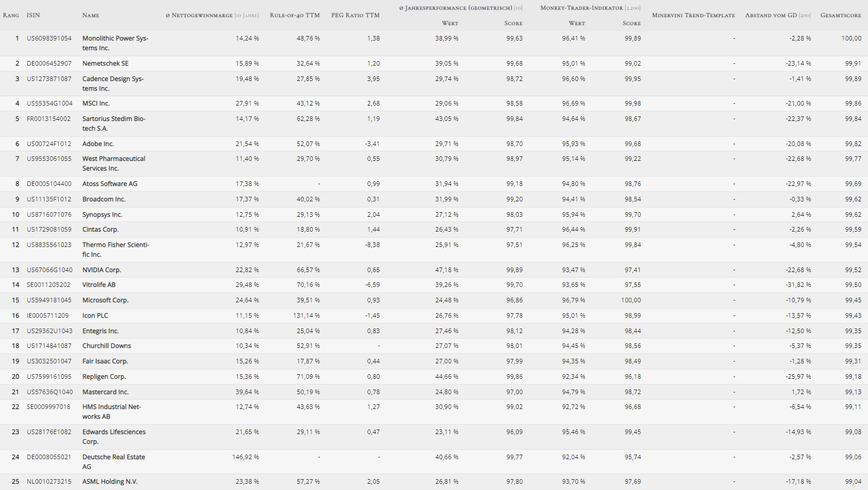Open the Nemetschek SE entry
The height and width of the screenshot is (490, 868).
click(106, 63)
